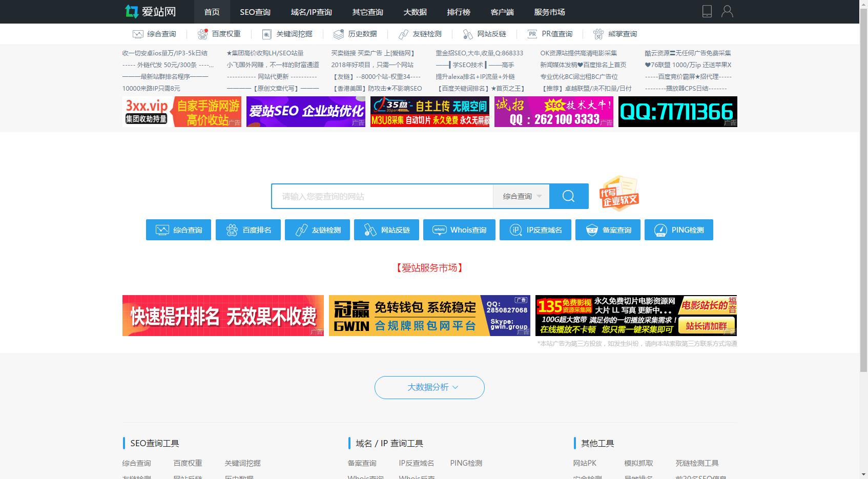Click the 代写企业软文 badge icon
The width and height of the screenshot is (868, 479).
pyautogui.click(x=619, y=194)
